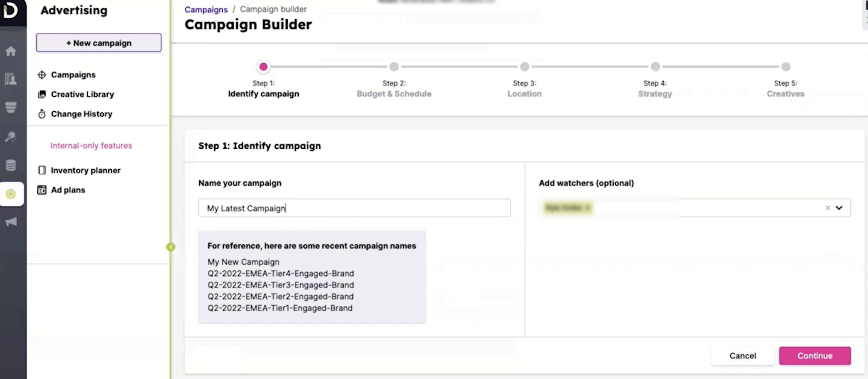Click the Ad plans calendar icon
The image size is (868, 379).
click(42, 190)
